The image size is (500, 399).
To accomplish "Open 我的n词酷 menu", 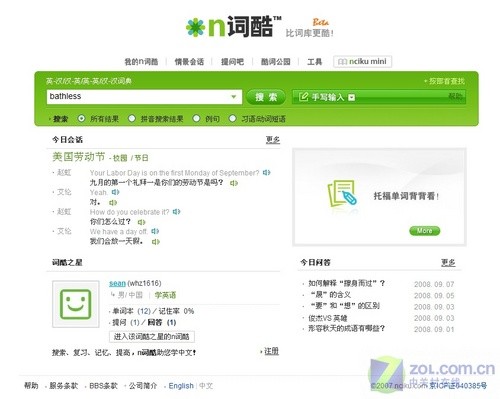I will click(141, 62).
